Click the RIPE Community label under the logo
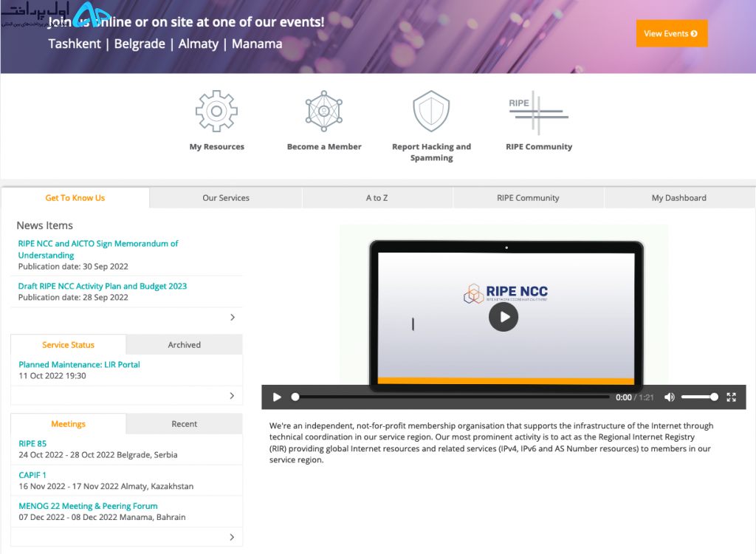756x554 pixels. click(538, 147)
